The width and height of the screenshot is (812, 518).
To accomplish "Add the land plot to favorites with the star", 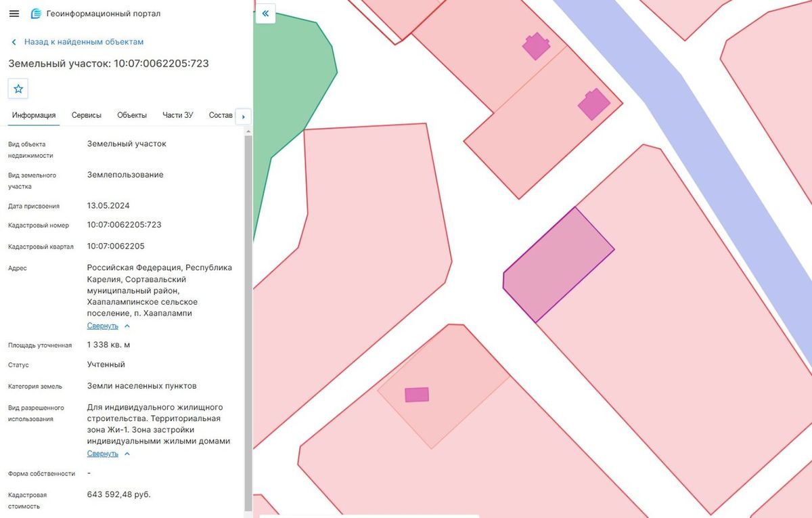I will 18,89.
